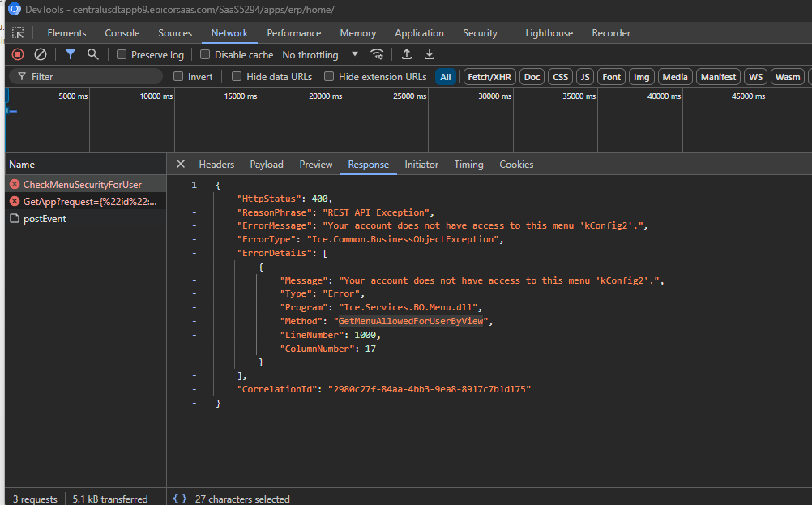The width and height of the screenshot is (812, 505).
Task: Open the Headers tab of the request
Action: point(216,165)
